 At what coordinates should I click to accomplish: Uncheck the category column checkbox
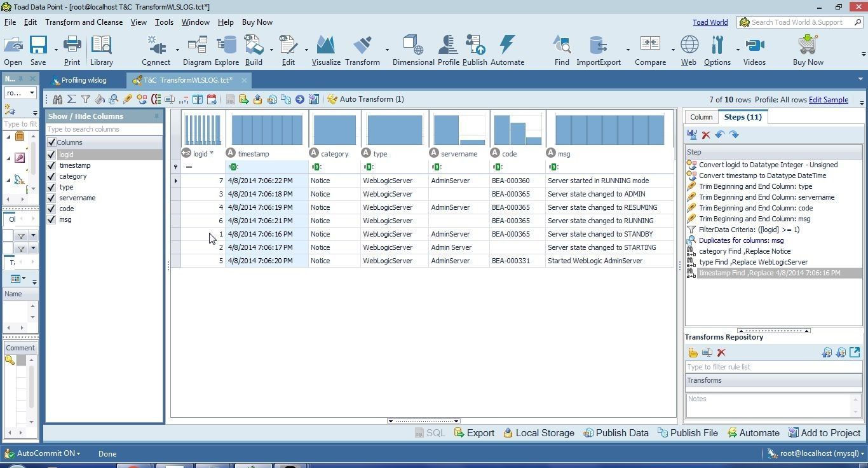51,176
